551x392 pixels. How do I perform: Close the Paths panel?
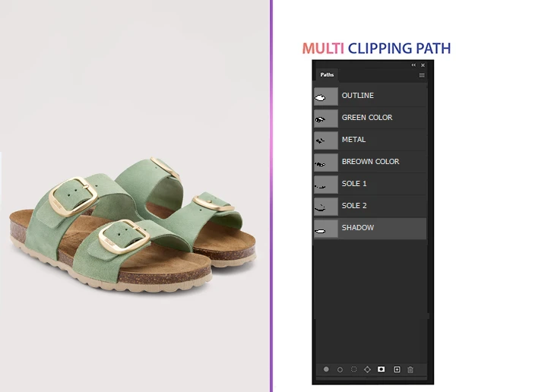coord(423,65)
